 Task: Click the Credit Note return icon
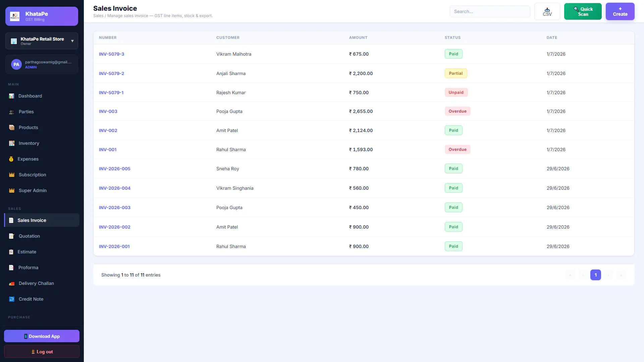pos(12,299)
